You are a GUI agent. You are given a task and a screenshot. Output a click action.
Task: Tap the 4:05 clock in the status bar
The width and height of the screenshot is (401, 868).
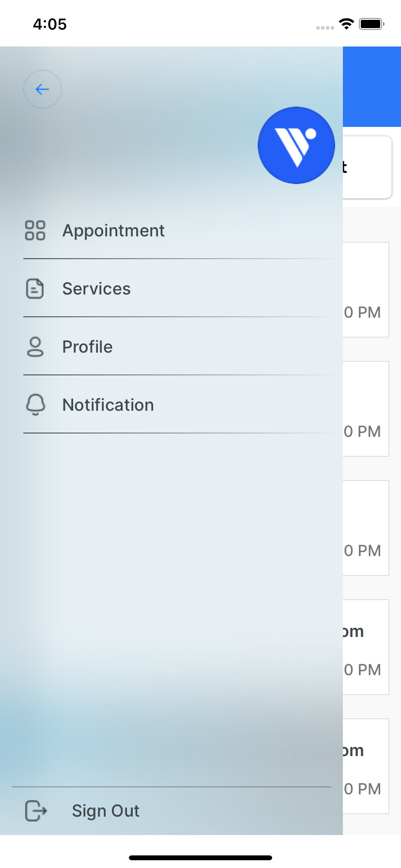tap(50, 24)
